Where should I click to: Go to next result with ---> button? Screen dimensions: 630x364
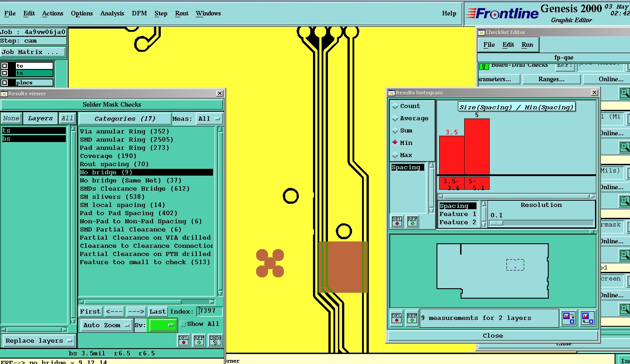(135, 311)
